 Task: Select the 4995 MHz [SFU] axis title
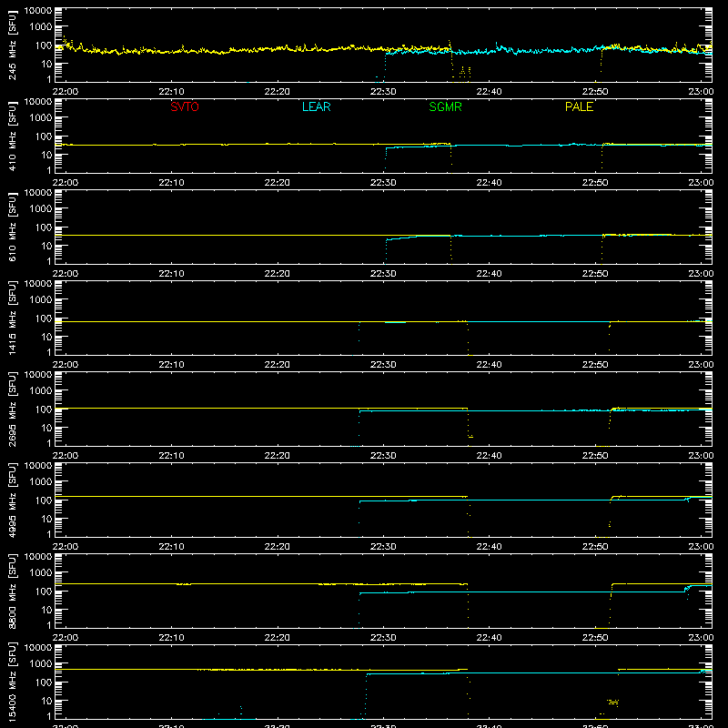[12, 500]
